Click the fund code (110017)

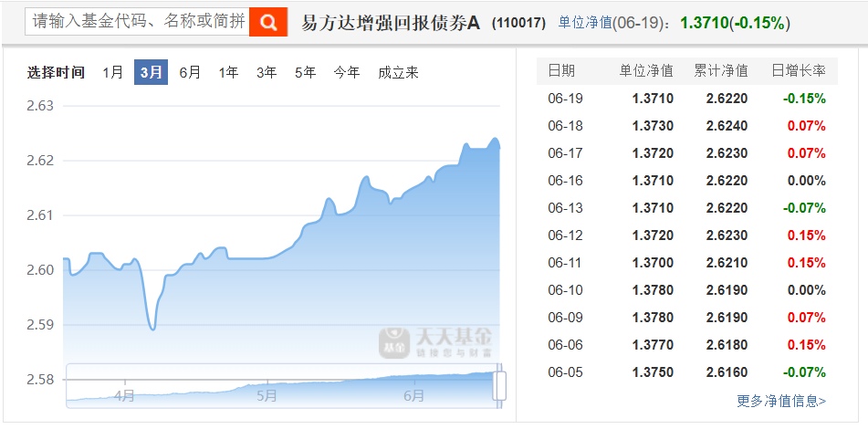coord(518,23)
